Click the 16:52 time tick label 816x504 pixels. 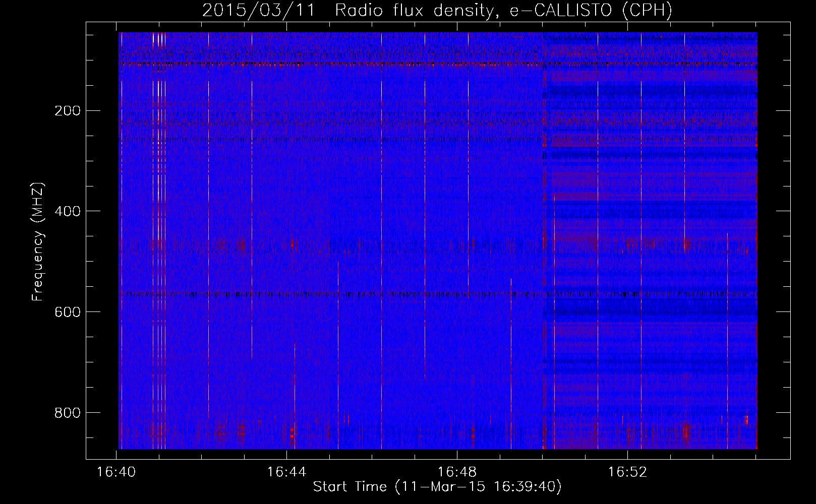coord(627,472)
